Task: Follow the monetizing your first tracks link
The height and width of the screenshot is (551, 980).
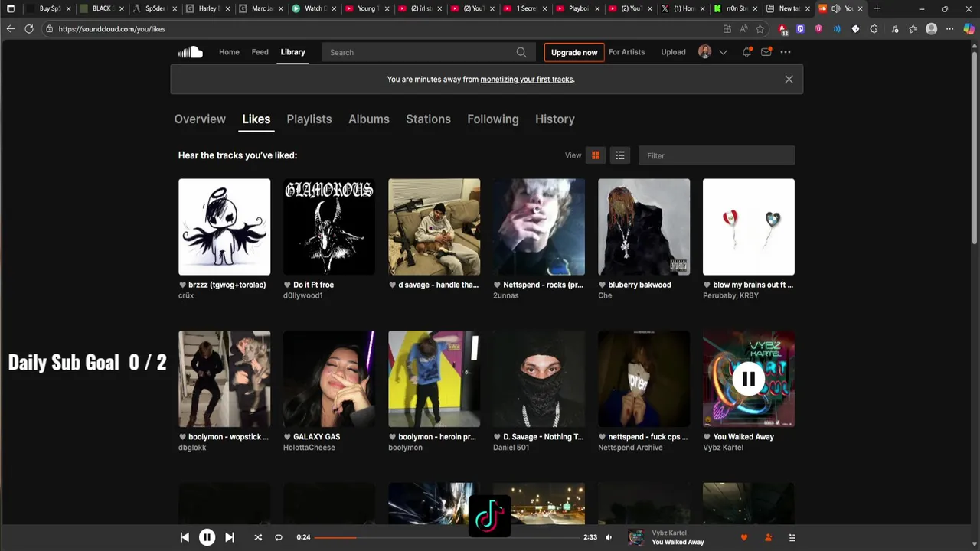Action: pyautogui.click(x=527, y=80)
